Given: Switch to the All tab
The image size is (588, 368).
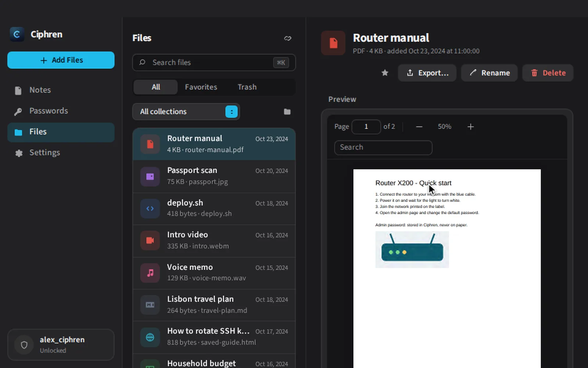Looking at the screenshot, I should 155,87.
